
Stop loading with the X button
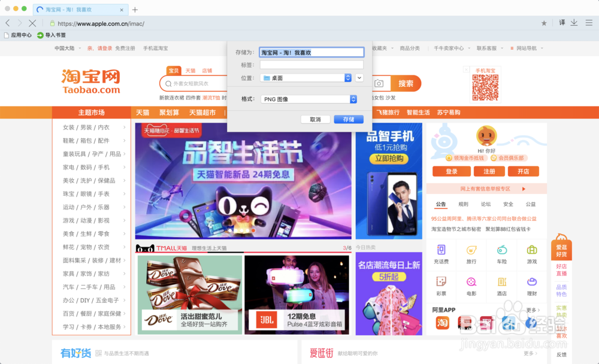32,23
